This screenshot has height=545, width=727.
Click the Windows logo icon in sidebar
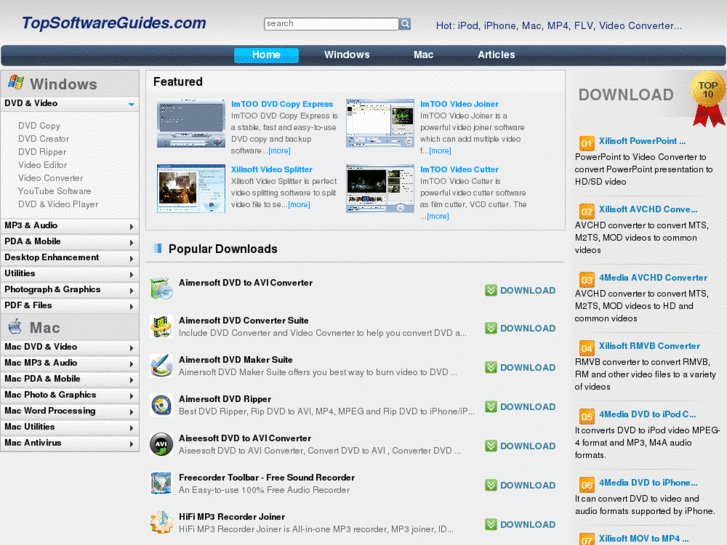(x=16, y=83)
